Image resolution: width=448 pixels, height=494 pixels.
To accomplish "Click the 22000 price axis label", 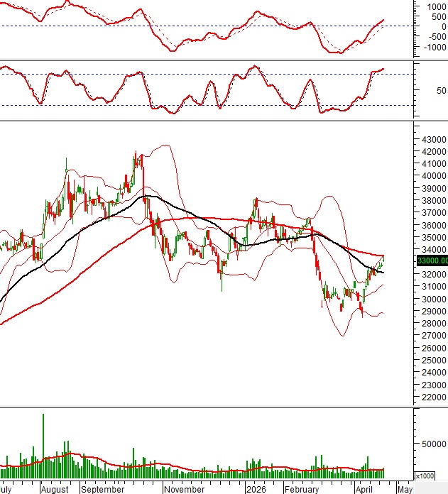I will 432,397.
